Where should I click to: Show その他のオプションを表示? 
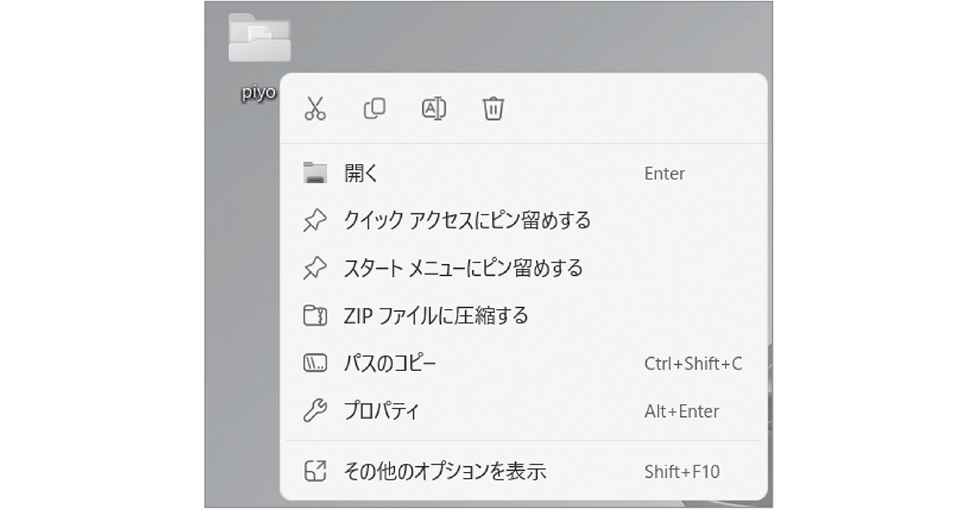pyautogui.click(x=524, y=472)
